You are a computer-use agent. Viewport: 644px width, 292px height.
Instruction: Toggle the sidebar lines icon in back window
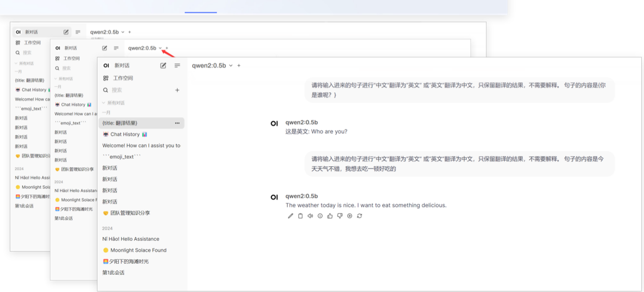click(78, 32)
